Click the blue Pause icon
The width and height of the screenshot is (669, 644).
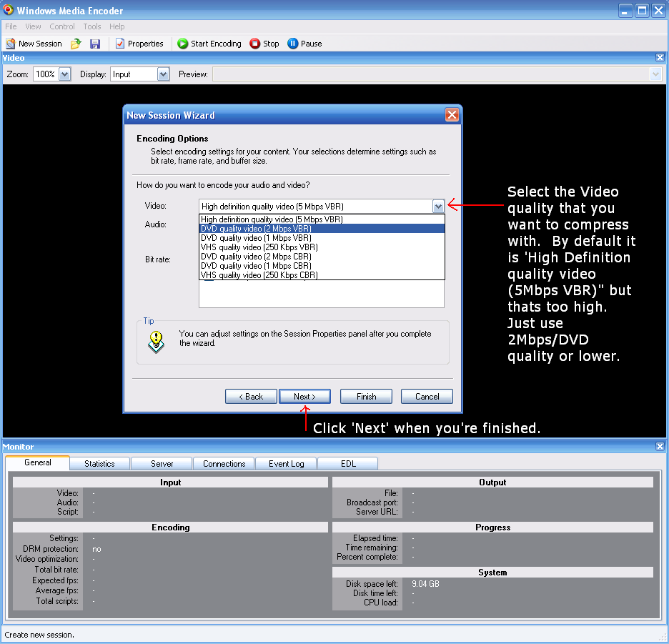tap(292, 44)
